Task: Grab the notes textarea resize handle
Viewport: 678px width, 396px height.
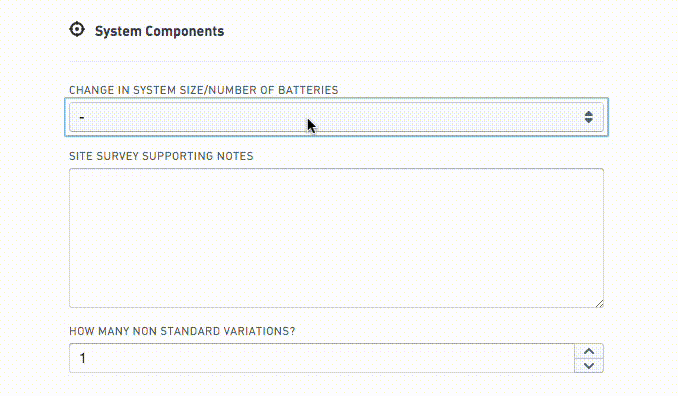Action: pos(599,303)
